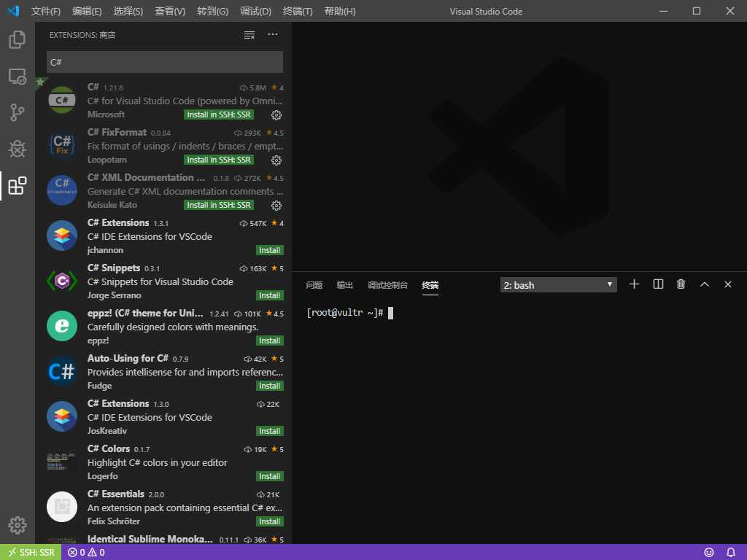Screen dimensions: 747x560
Task: Install C# Colors by Logerfo
Action: pos(270,477)
